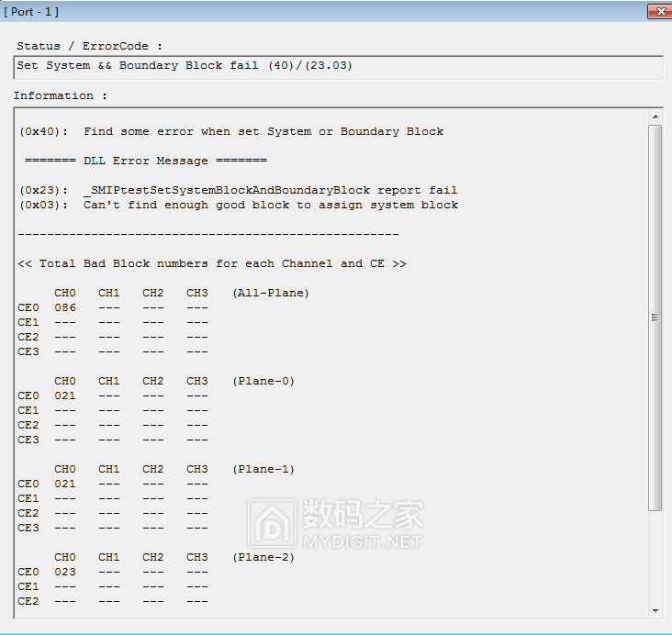
Task: Click the Plane-1 table label
Action: tap(263, 469)
